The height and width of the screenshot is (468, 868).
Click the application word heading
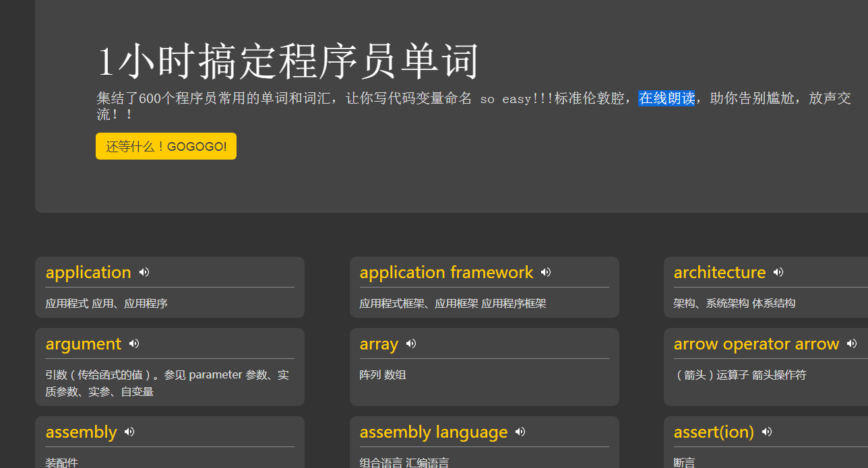pos(88,273)
